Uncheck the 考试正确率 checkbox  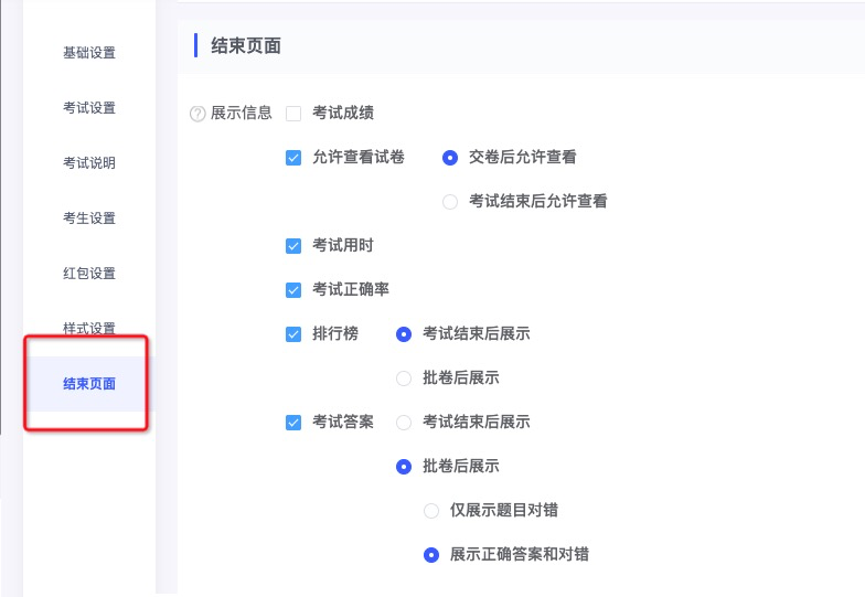pyautogui.click(x=293, y=290)
